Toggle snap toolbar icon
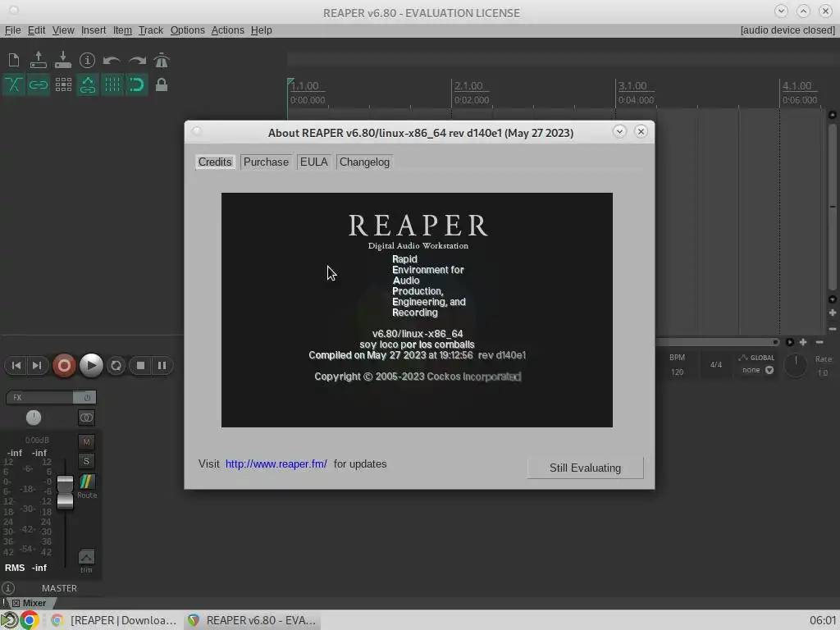Viewport: 840px width, 630px height. point(137,84)
